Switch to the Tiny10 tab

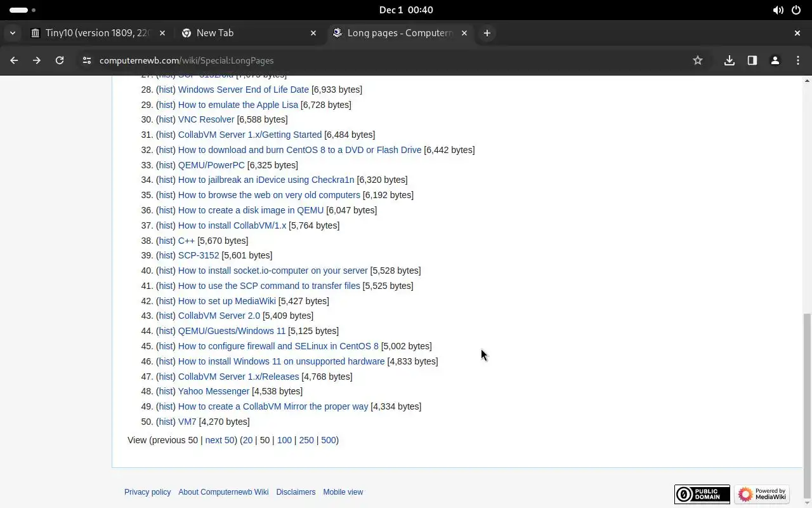98,33
